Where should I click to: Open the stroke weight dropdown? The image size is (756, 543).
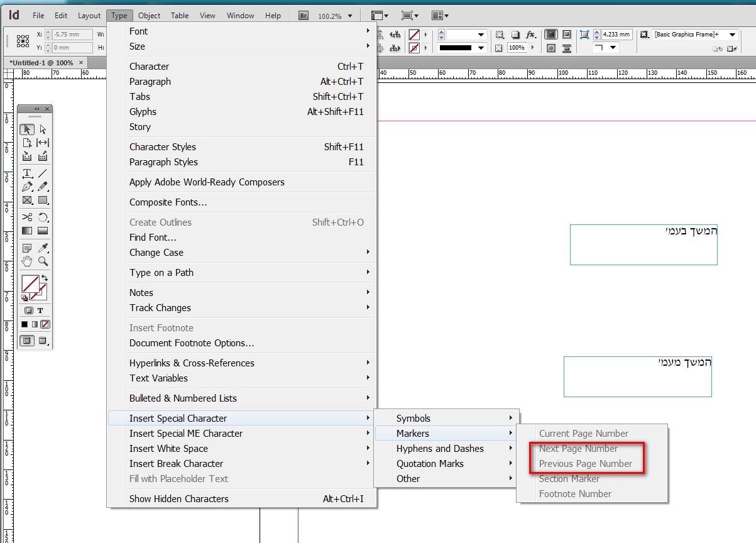(481, 35)
